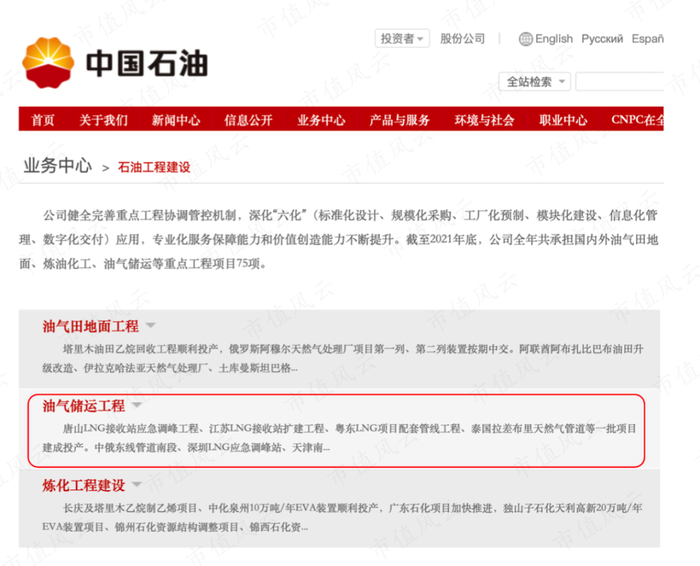This screenshot has width=700, height=566.
Task: Open the CNPC在全 navigation item
Action: (638, 120)
